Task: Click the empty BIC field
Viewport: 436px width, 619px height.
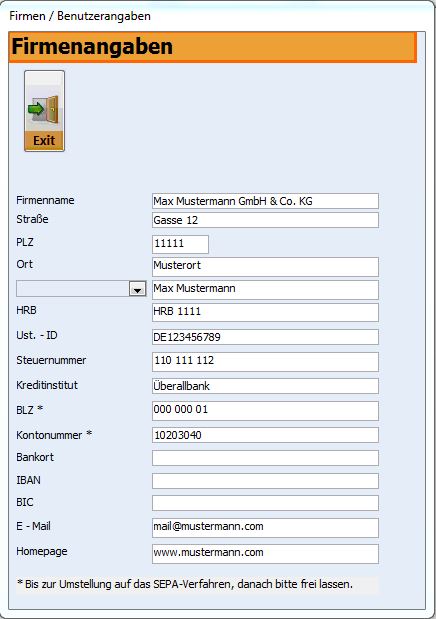Action: (265, 503)
